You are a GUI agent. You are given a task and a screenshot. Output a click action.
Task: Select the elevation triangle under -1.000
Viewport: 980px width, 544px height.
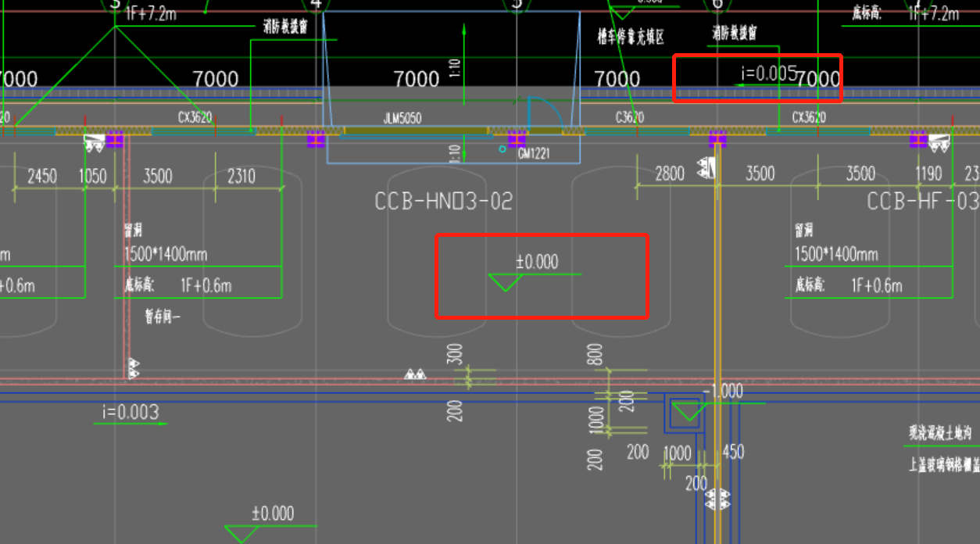click(x=689, y=411)
